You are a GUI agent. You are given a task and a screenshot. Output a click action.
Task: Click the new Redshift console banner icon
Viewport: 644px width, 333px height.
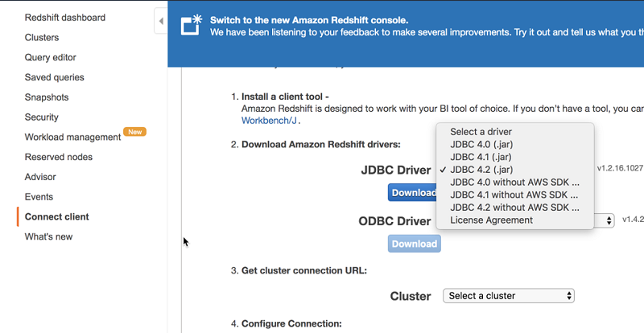point(192,25)
